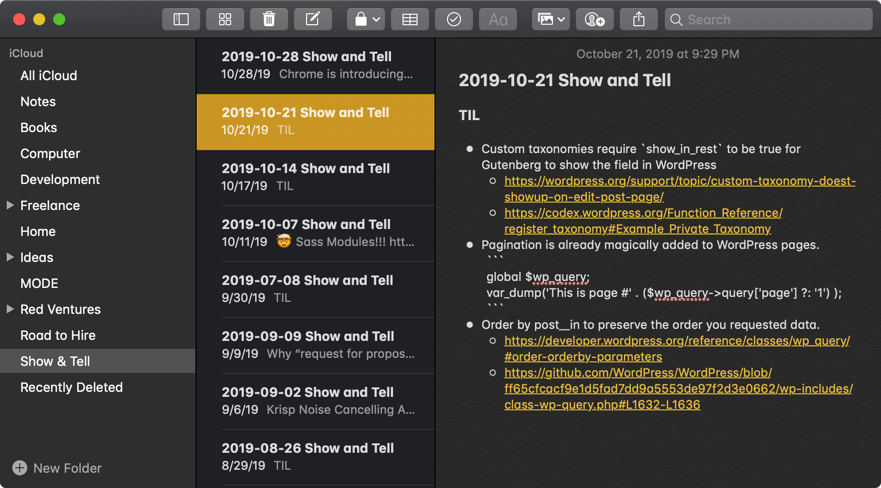
Task: Click the 'Pagination is already magically added' bullet
Action: [x=650, y=245]
